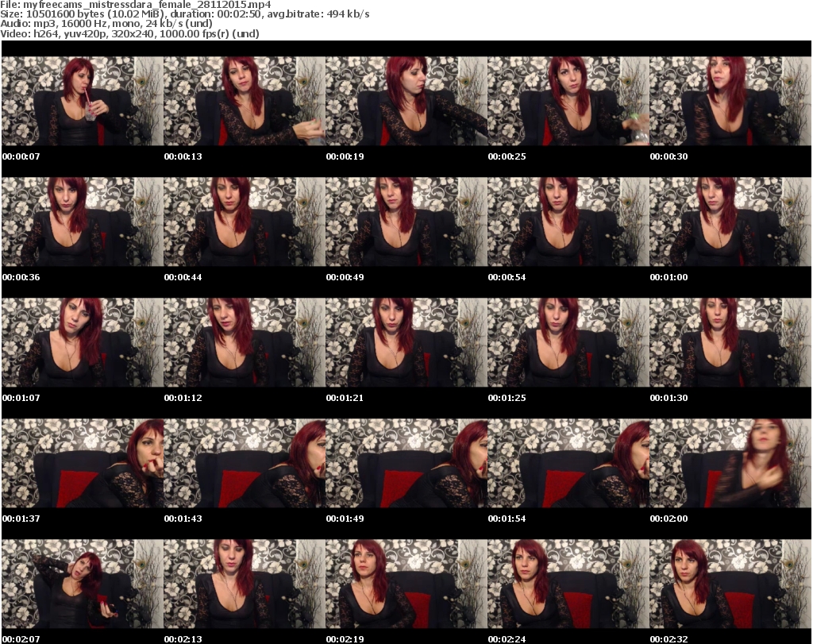Click the thumbnail frame at 00:00:25
This screenshot has height=644, width=813.
[568, 101]
